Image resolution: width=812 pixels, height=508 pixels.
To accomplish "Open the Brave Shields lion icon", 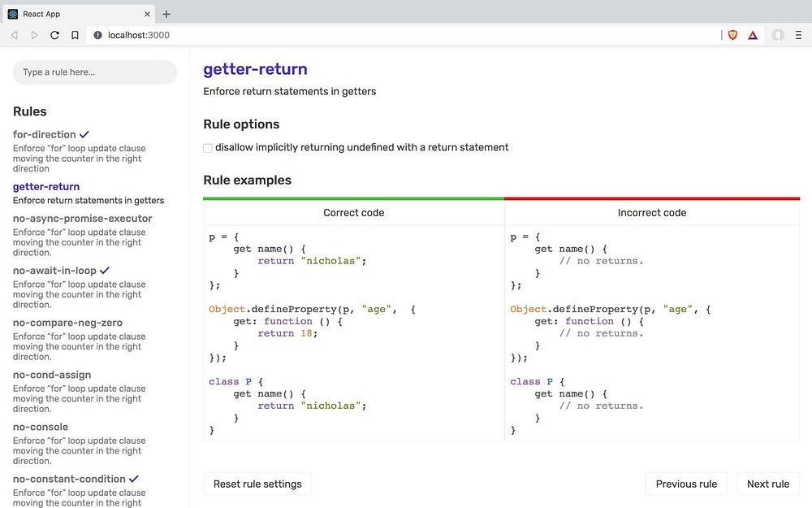I will (x=732, y=35).
